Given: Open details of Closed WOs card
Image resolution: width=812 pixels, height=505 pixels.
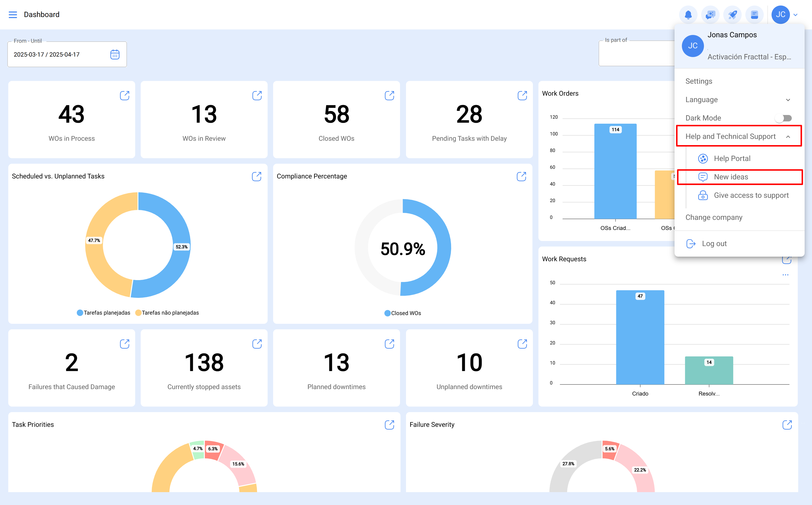Looking at the screenshot, I should point(389,95).
